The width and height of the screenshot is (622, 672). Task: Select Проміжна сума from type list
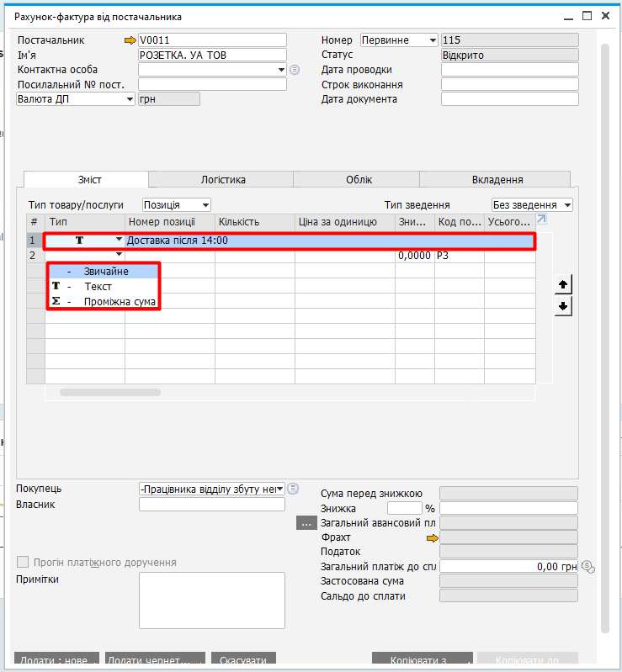point(119,302)
